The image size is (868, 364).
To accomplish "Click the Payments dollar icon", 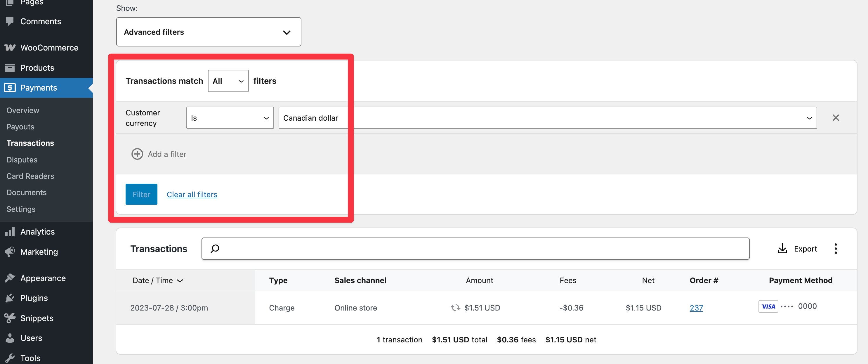I will tap(10, 88).
